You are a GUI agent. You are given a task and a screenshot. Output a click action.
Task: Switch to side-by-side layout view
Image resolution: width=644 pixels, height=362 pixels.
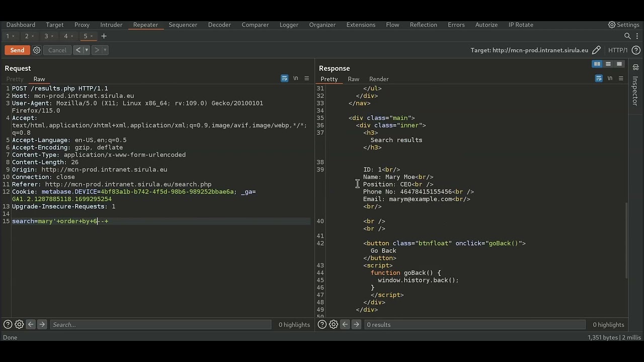597,64
